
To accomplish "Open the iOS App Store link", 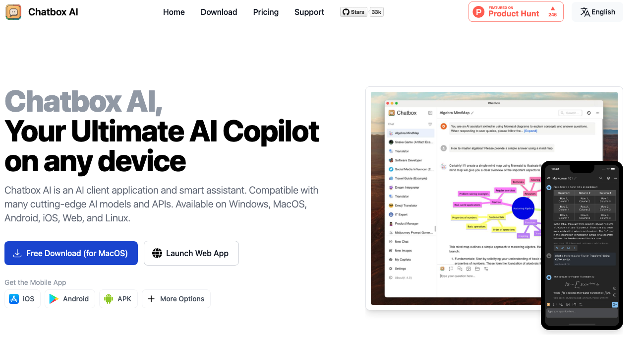I will click(x=23, y=299).
